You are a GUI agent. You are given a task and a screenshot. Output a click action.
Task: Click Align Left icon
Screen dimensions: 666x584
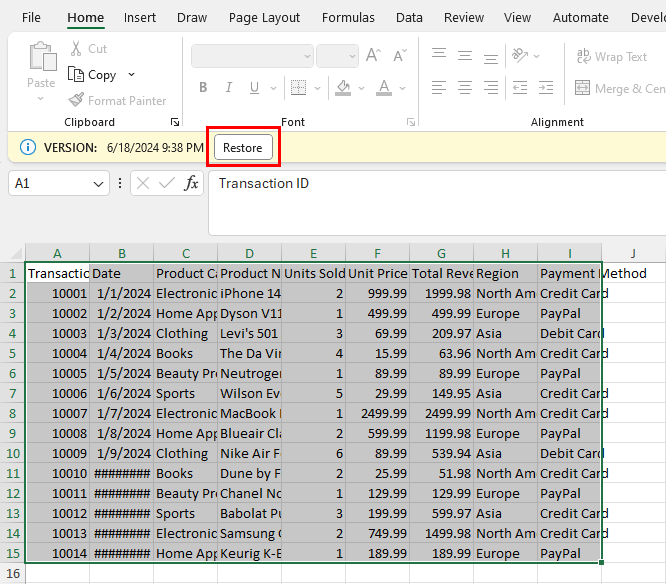(x=439, y=87)
